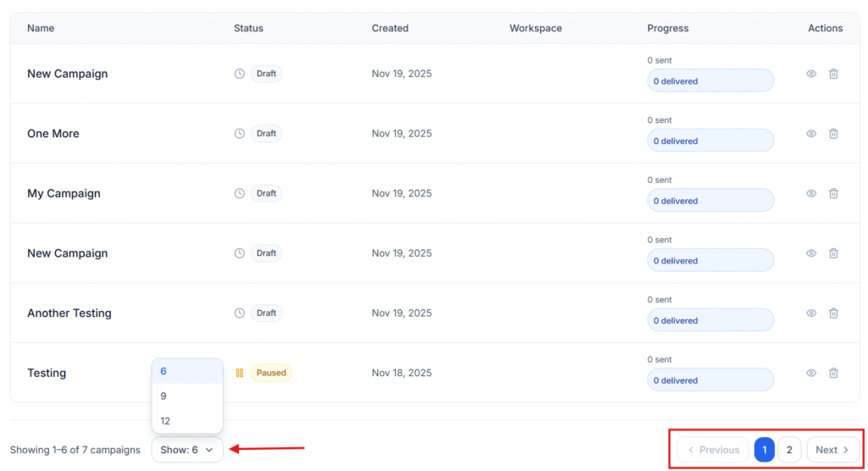The height and width of the screenshot is (471, 868).
Task: Open the Another Testing campaign name
Action: click(70, 313)
